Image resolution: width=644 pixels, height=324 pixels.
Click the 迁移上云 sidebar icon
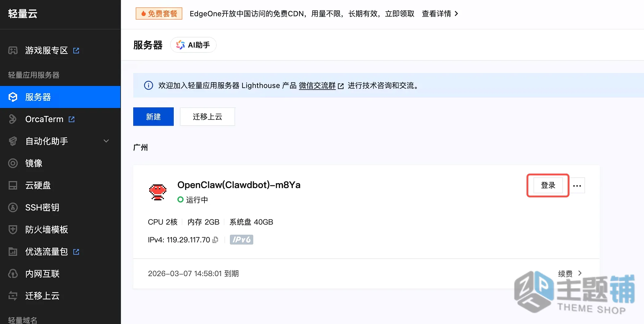13,296
